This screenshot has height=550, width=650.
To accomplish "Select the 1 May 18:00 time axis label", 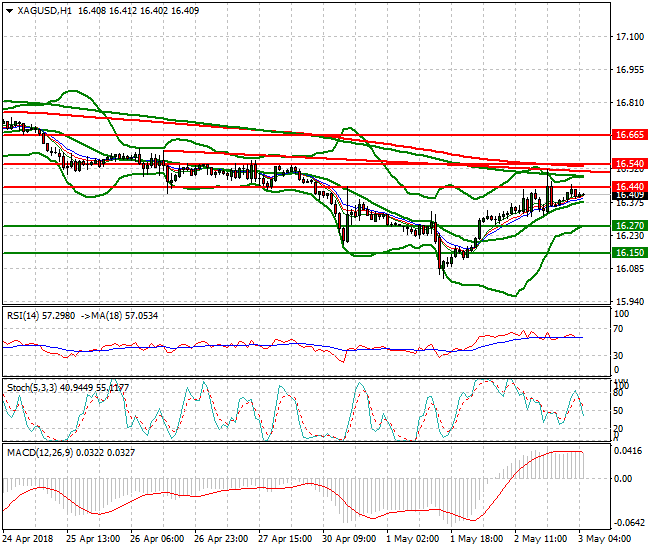I will point(477,539).
